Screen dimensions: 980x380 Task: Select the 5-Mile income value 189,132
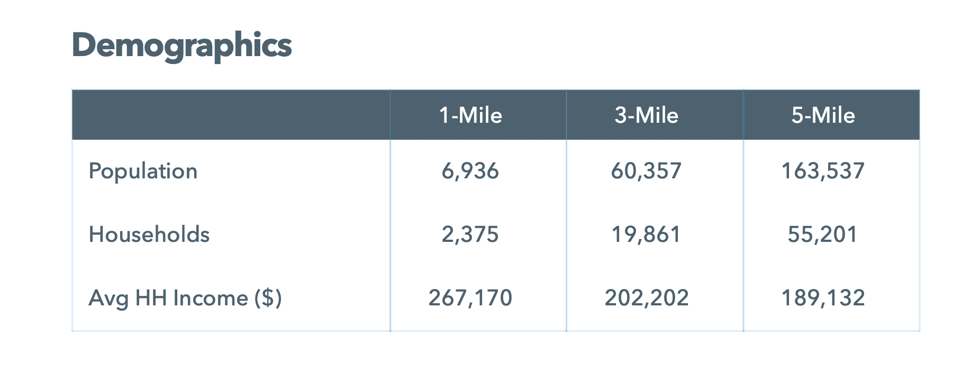coord(823,298)
